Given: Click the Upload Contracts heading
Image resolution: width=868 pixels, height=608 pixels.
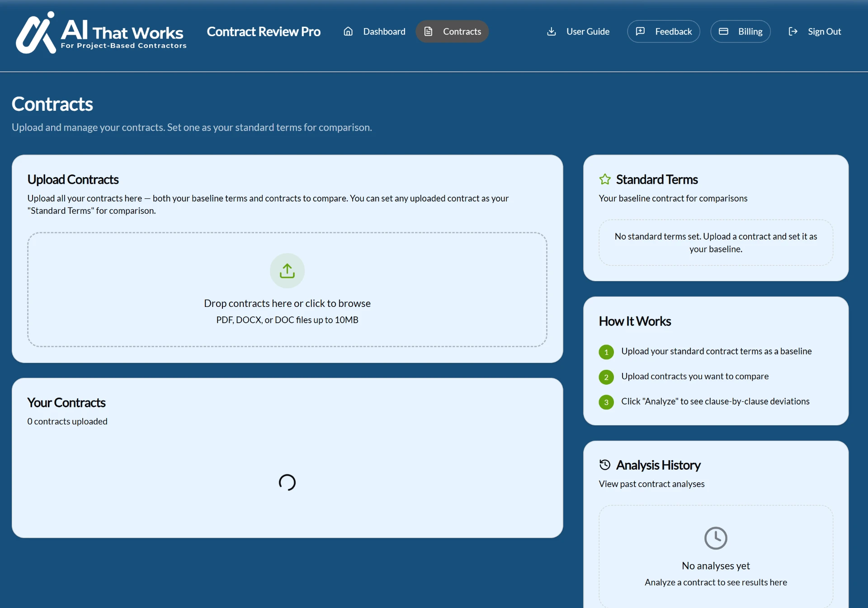Looking at the screenshot, I should tap(73, 179).
